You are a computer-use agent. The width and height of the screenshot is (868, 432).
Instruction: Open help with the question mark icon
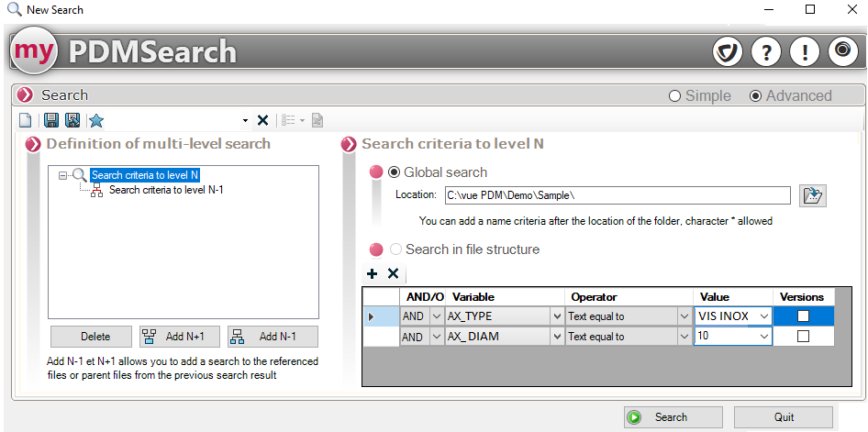tap(765, 52)
